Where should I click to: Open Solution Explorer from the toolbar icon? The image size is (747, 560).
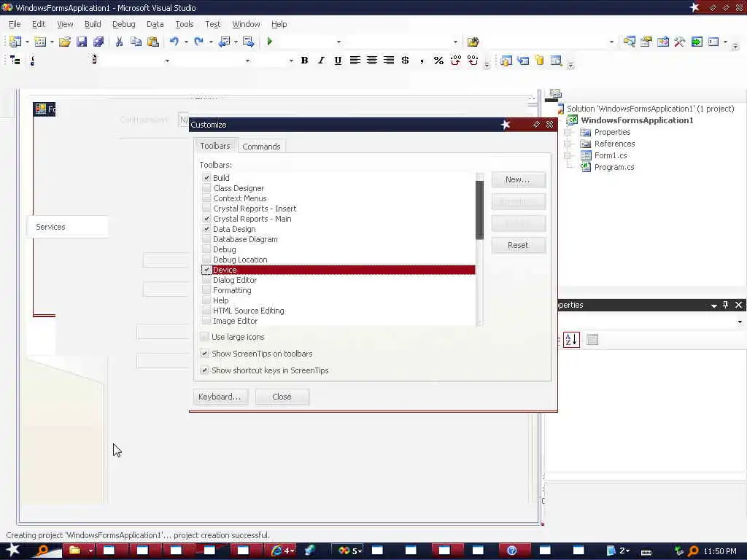pos(630,42)
